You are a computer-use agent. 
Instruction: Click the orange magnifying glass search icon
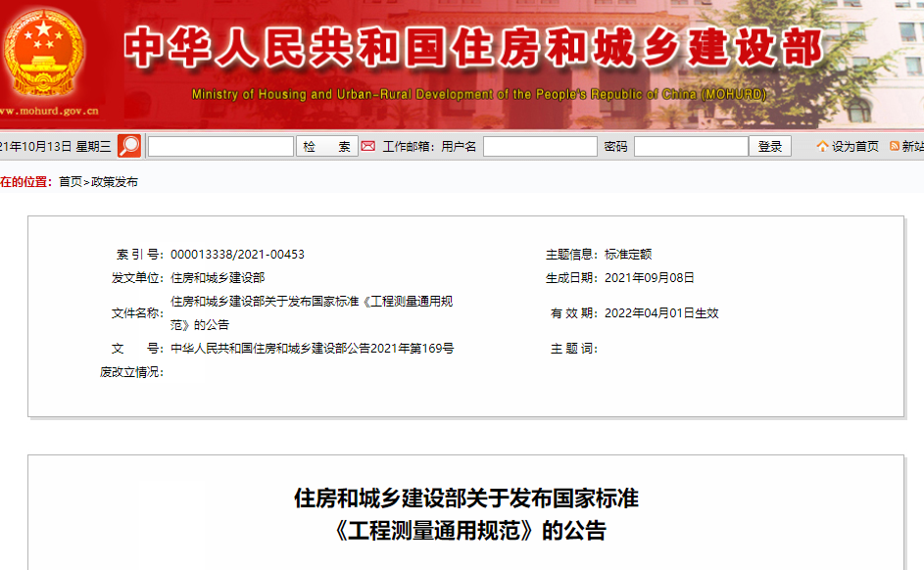[128, 146]
